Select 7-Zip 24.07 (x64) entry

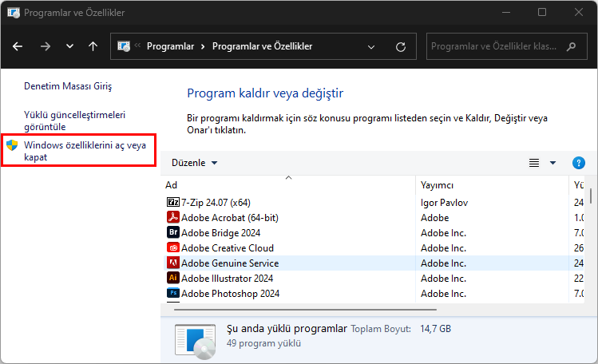tap(216, 203)
